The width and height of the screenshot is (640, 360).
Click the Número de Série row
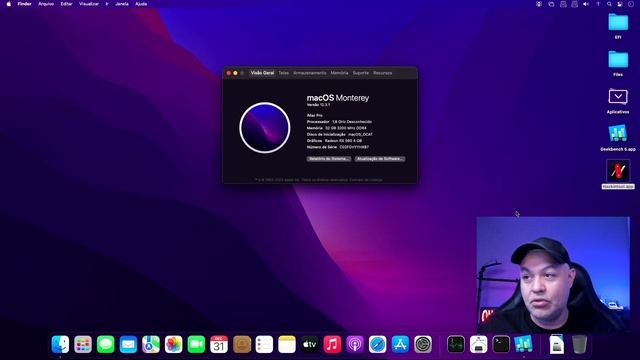(338, 147)
